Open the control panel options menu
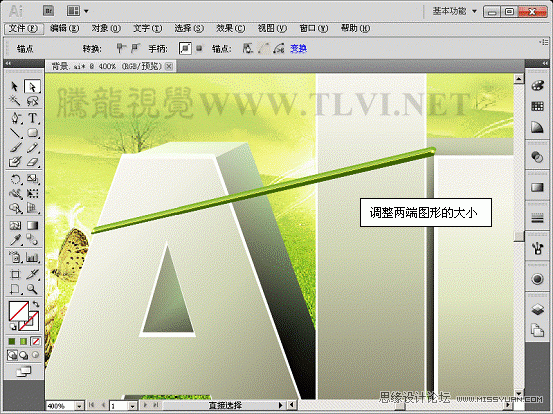The image size is (553, 414). [543, 42]
